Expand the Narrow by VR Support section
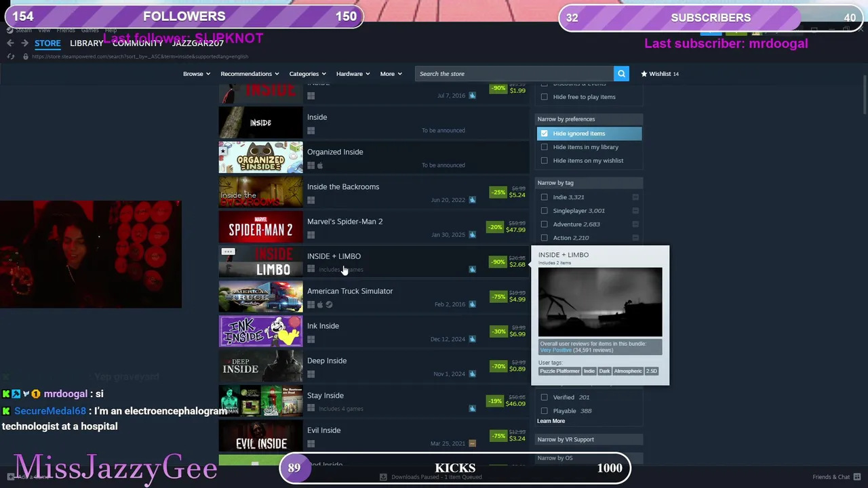This screenshot has height=488, width=868. (x=587, y=439)
